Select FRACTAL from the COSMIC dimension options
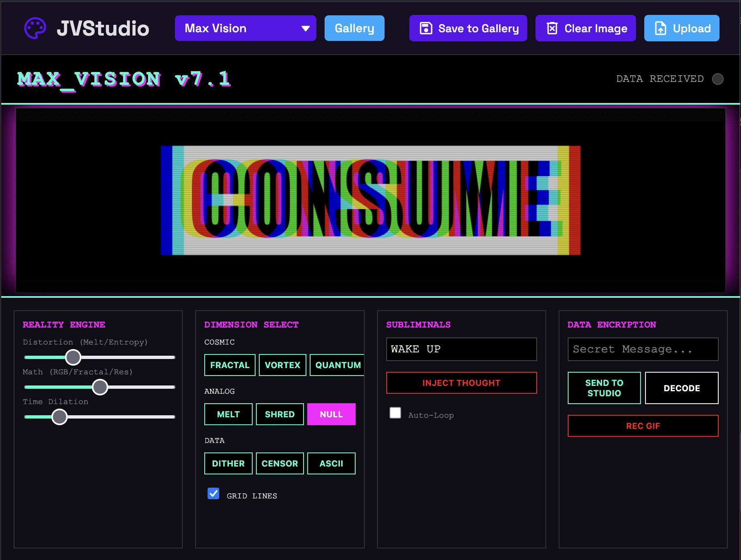The width and height of the screenshot is (741, 560). click(229, 365)
